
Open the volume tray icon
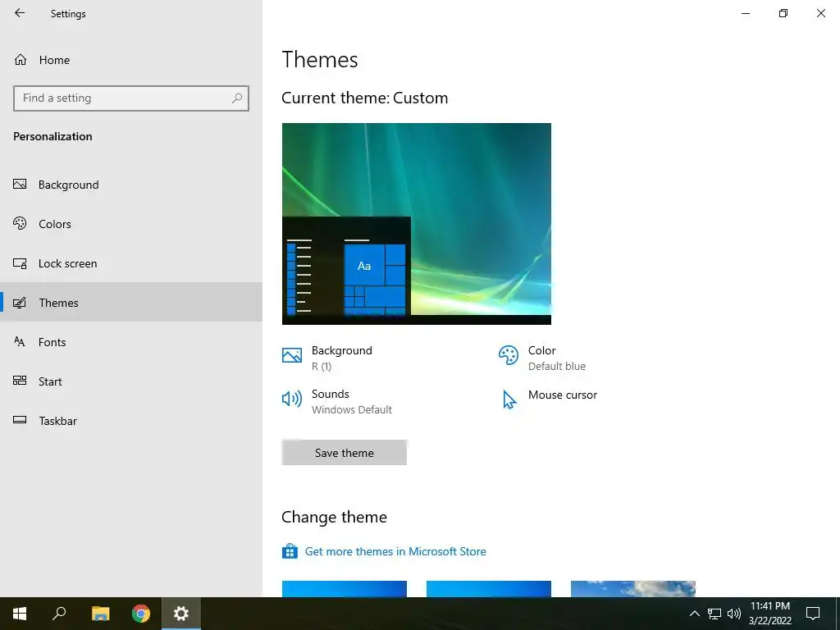[734, 614]
